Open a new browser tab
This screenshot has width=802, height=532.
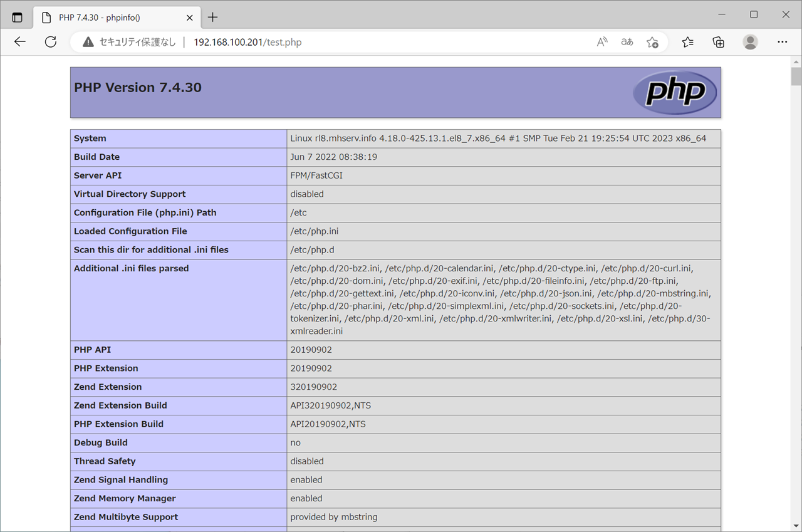[212, 18]
